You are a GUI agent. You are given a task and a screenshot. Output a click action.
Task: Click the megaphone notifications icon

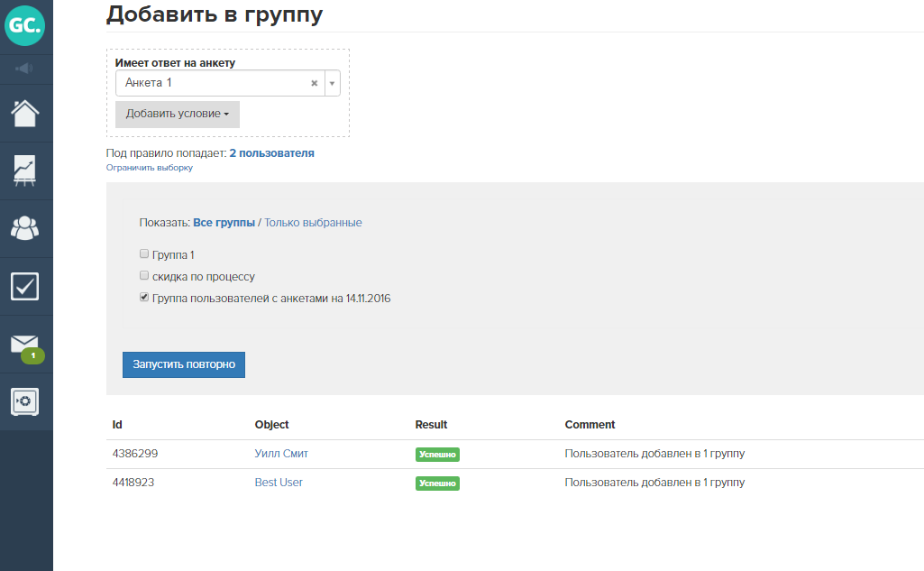point(24,69)
